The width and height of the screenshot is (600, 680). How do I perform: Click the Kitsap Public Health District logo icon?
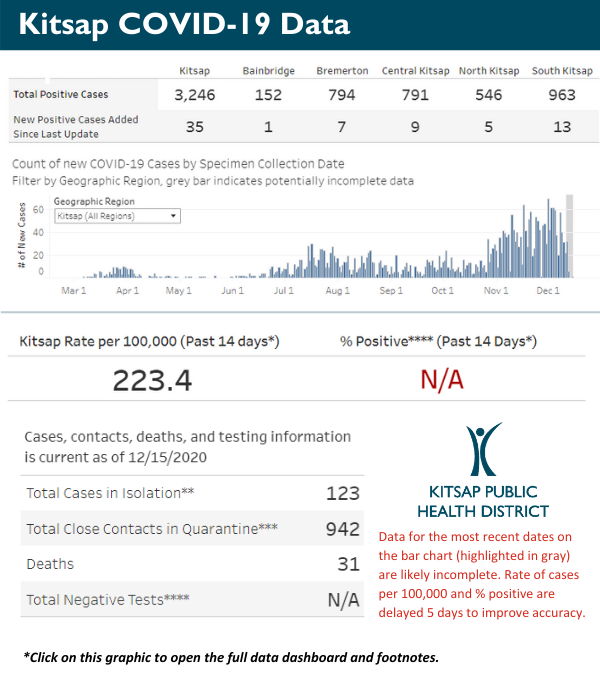point(485,451)
